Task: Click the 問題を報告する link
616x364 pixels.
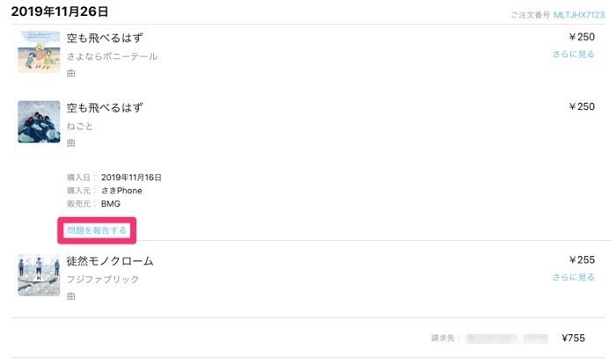Action: click(x=97, y=230)
